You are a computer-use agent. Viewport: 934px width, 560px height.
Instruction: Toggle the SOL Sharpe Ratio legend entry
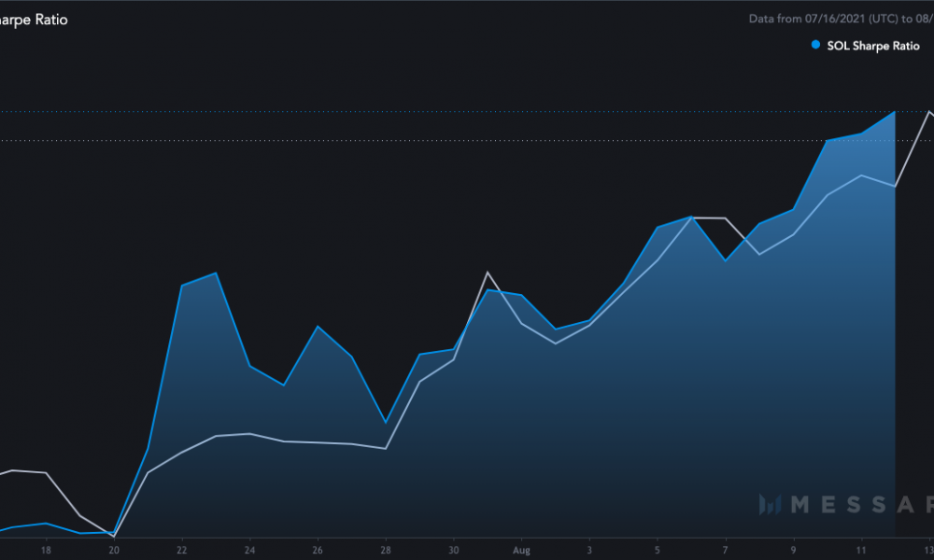coord(866,46)
